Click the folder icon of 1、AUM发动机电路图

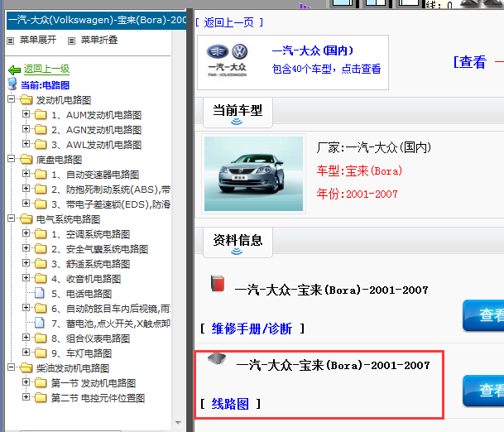tap(41, 115)
